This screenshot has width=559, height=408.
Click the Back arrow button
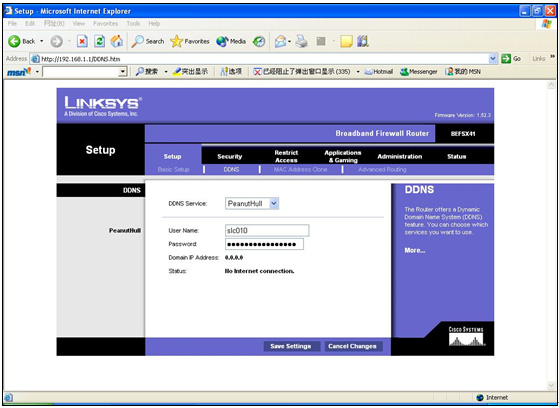coord(21,42)
